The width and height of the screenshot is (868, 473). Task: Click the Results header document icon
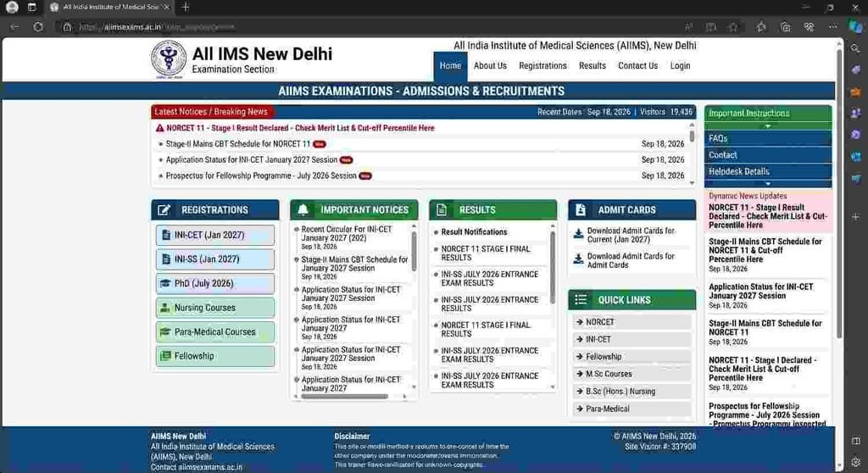click(442, 210)
